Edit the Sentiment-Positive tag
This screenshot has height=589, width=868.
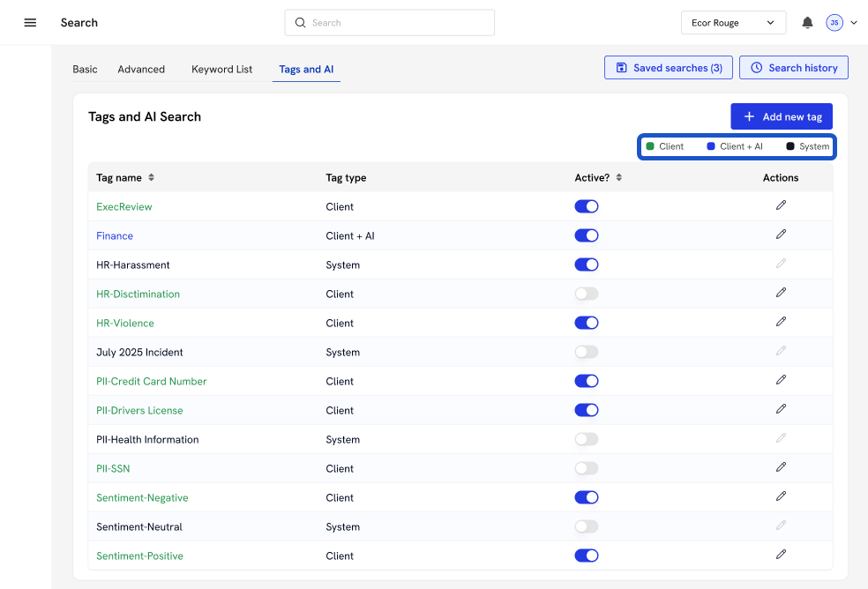(x=781, y=555)
